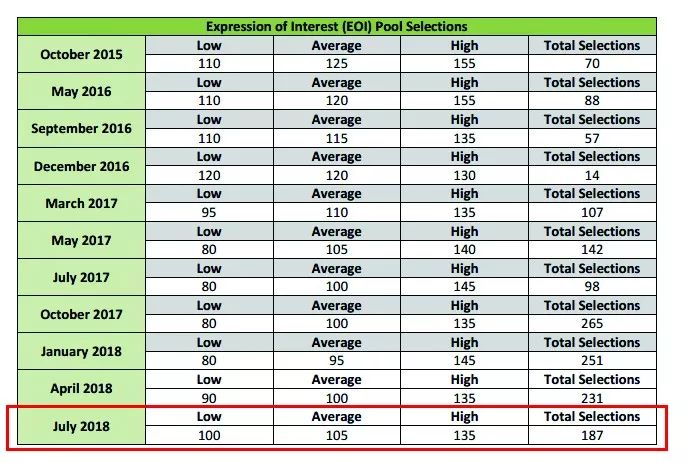687x463 pixels.
Task: Click the April 2018 date cell
Action: [82, 388]
